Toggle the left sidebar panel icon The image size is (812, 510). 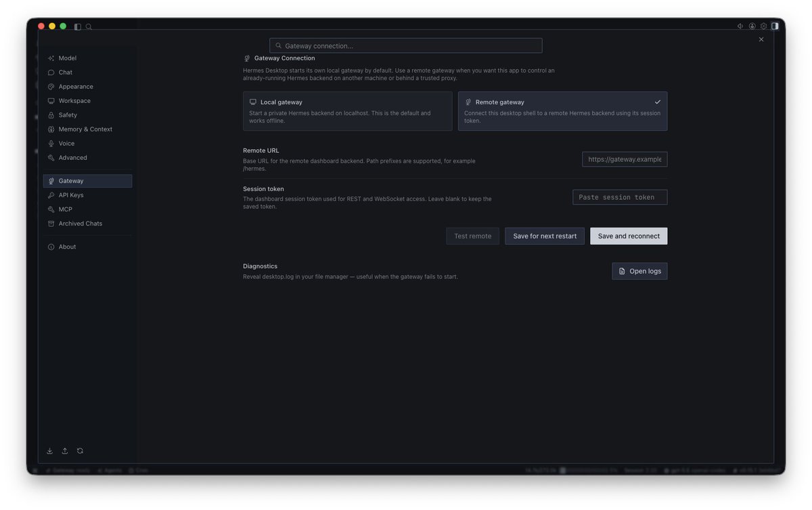[78, 26]
